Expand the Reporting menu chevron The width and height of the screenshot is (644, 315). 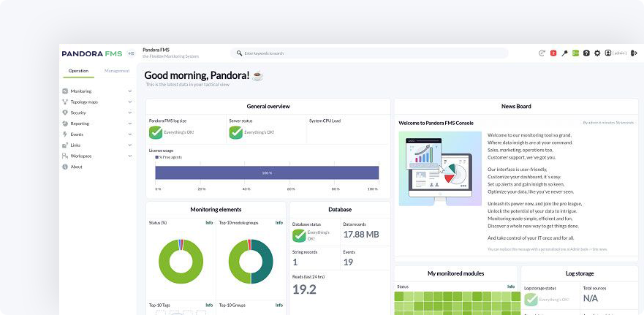coord(130,124)
